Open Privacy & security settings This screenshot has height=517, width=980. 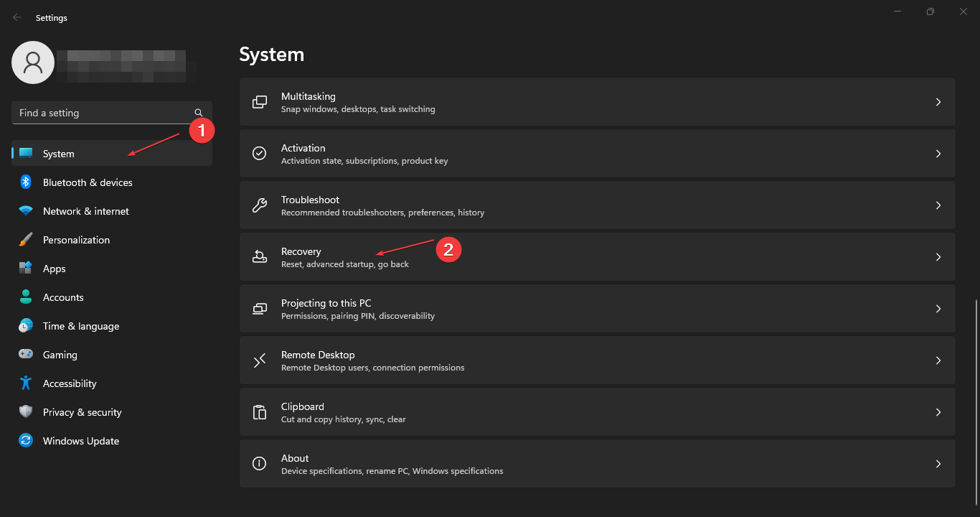[112, 412]
